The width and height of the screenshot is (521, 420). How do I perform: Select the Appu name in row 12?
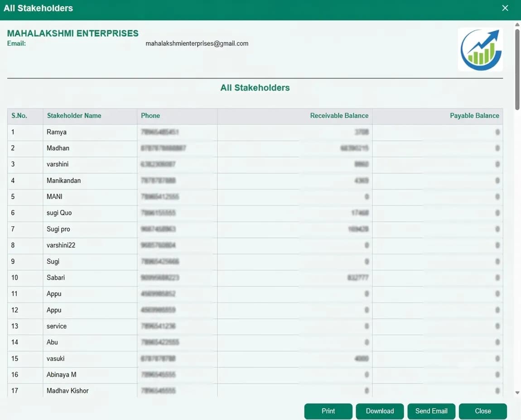[x=54, y=310]
